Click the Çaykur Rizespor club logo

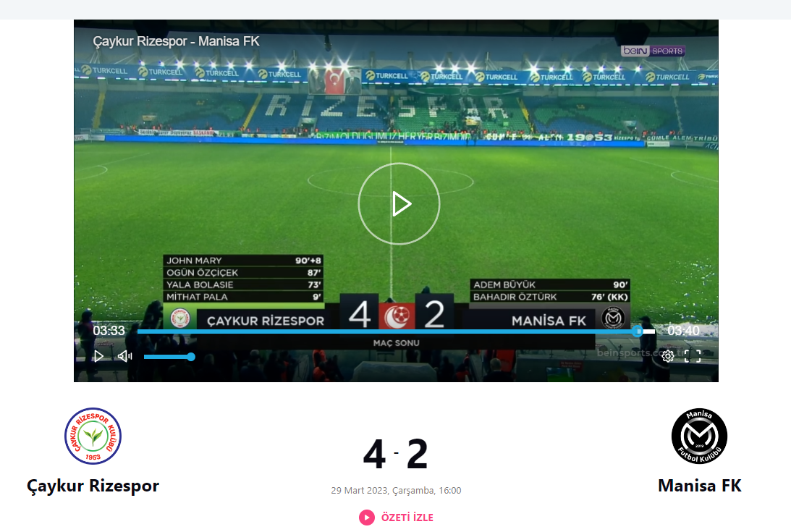point(93,436)
